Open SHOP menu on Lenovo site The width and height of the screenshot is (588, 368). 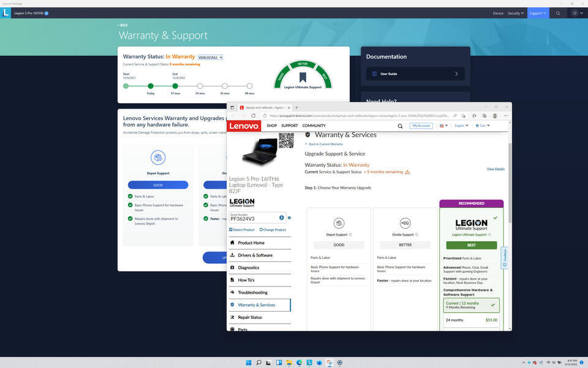[272, 126]
